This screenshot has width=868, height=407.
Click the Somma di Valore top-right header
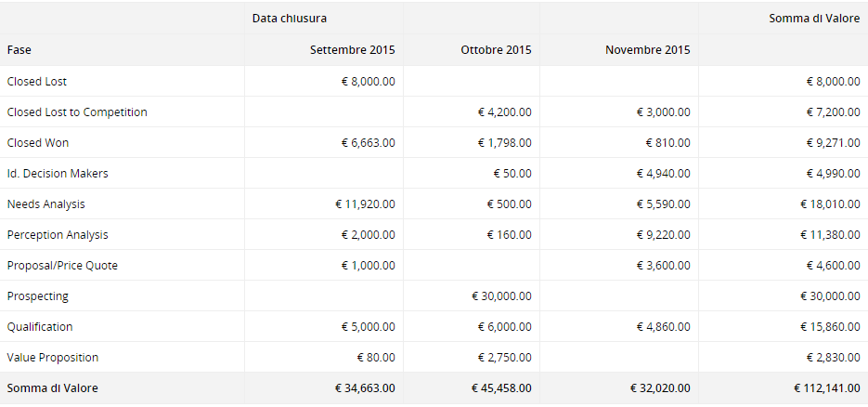coord(814,19)
